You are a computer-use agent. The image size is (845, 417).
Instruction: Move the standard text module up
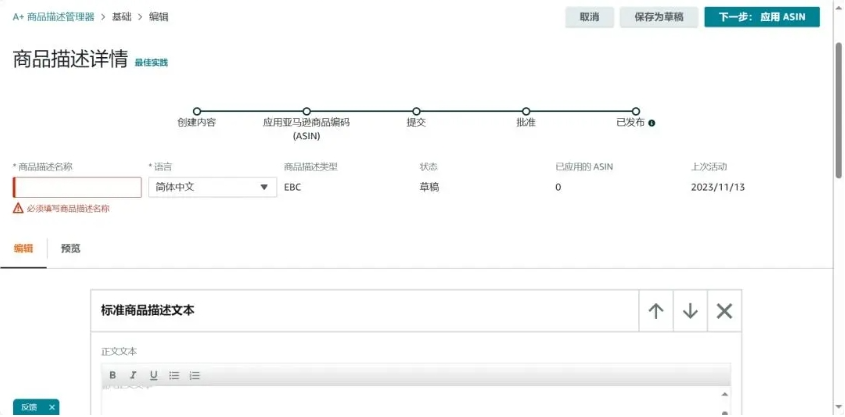coord(656,311)
